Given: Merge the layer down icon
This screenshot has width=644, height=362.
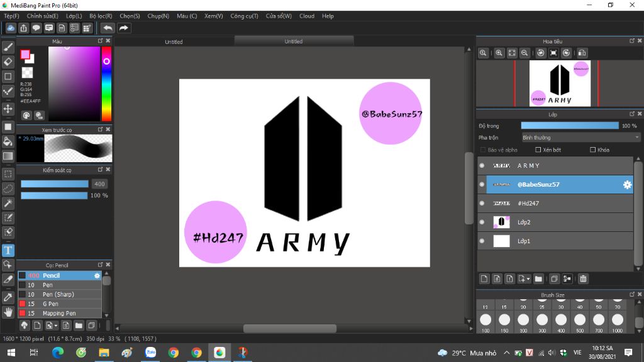Looking at the screenshot, I should (567, 279).
